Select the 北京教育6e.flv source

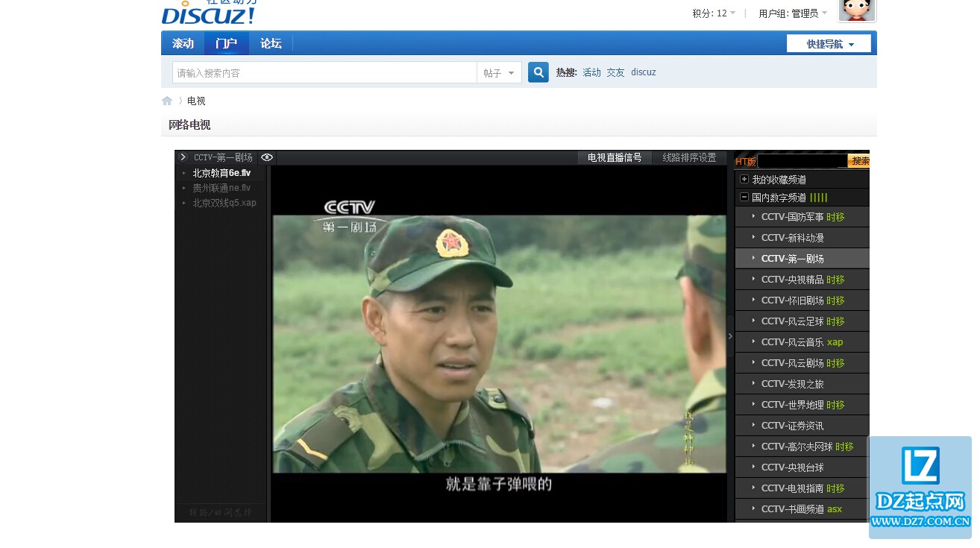point(221,173)
